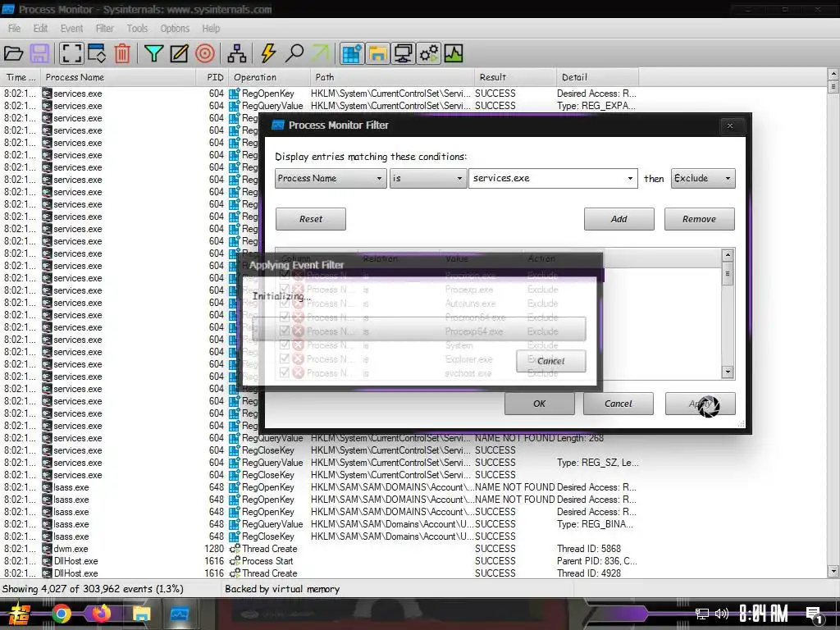Sort by the Operation column header
840x630 pixels.
click(x=269, y=77)
